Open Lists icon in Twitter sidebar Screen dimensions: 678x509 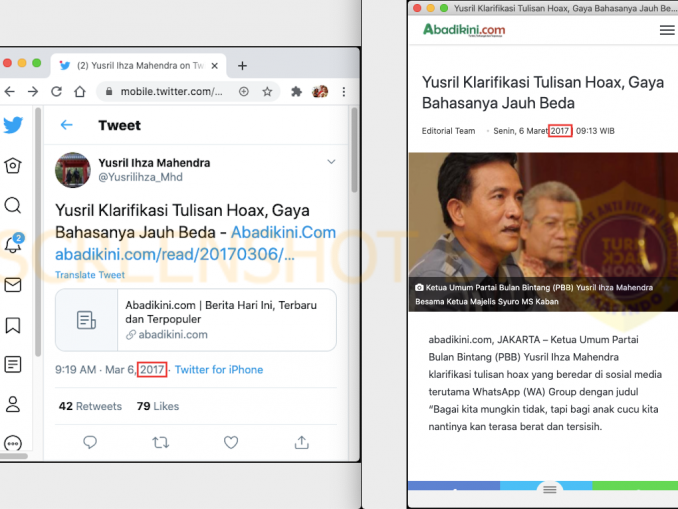click(x=13, y=365)
